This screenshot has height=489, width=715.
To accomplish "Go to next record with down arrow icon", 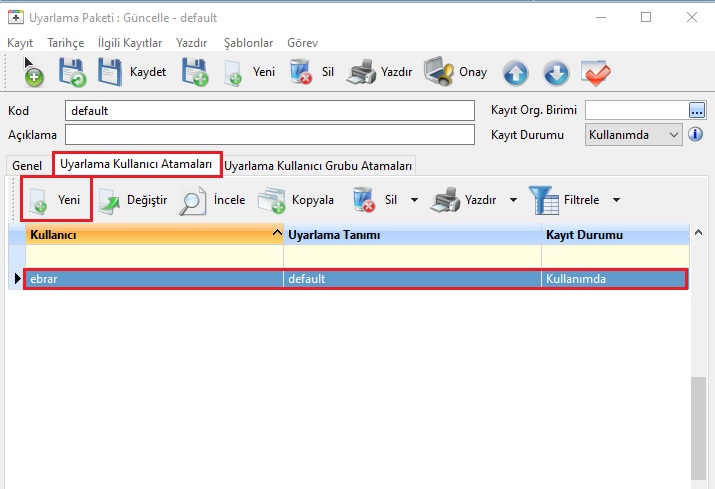I will click(556, 72).
